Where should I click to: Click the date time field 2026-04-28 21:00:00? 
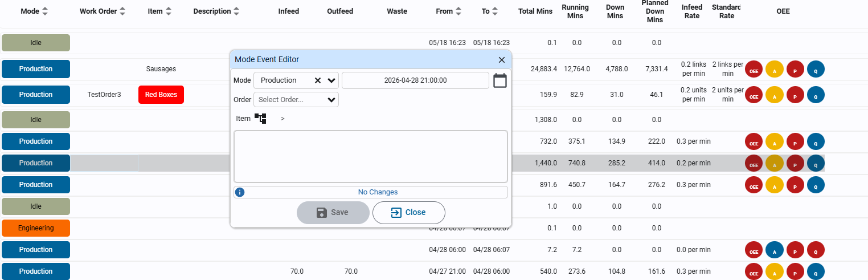tap(415, 80)
